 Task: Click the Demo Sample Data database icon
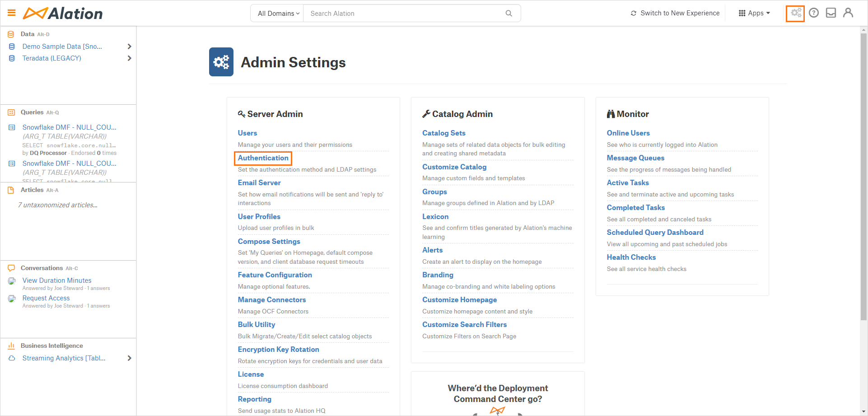(12, 47)
